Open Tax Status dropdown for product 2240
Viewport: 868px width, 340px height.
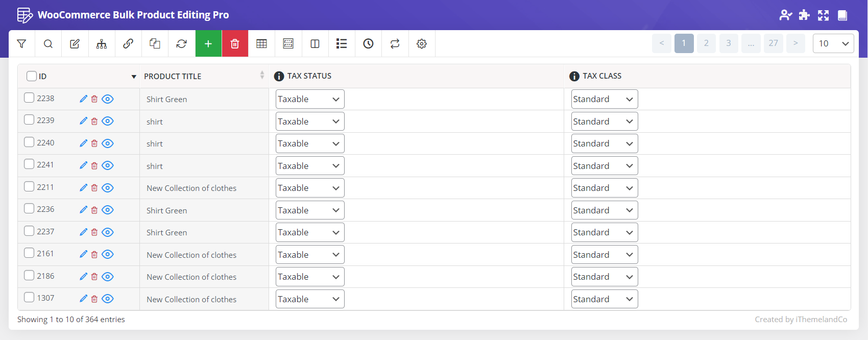309,143
